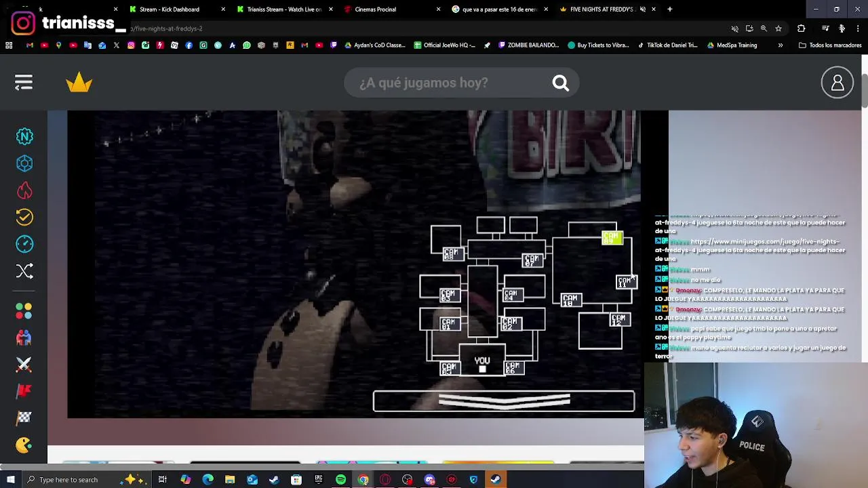Open File Explorer from taskbar
This screenshot has height=488, width=868.
230,480
